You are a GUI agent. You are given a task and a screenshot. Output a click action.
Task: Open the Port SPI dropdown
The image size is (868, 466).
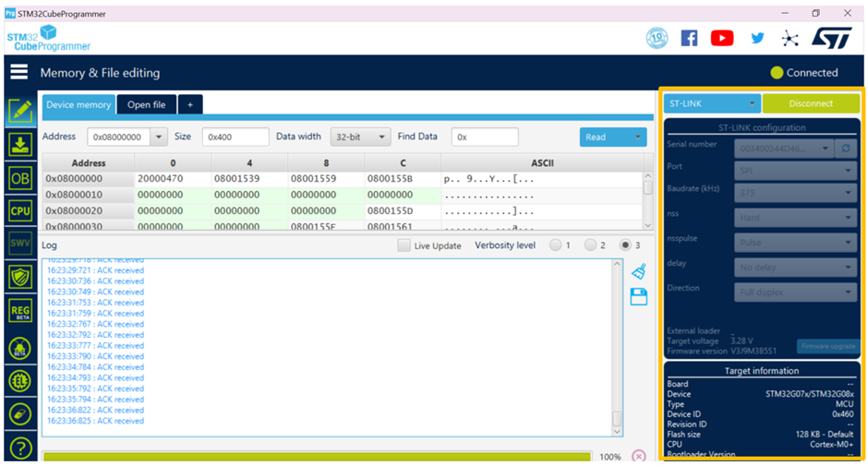[x=795, y=171]
